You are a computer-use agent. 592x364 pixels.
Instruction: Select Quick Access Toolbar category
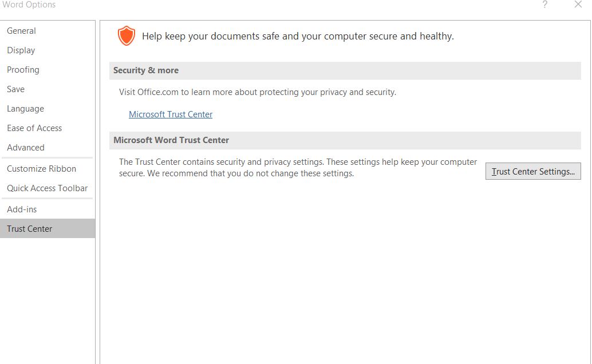pos(48,188)
